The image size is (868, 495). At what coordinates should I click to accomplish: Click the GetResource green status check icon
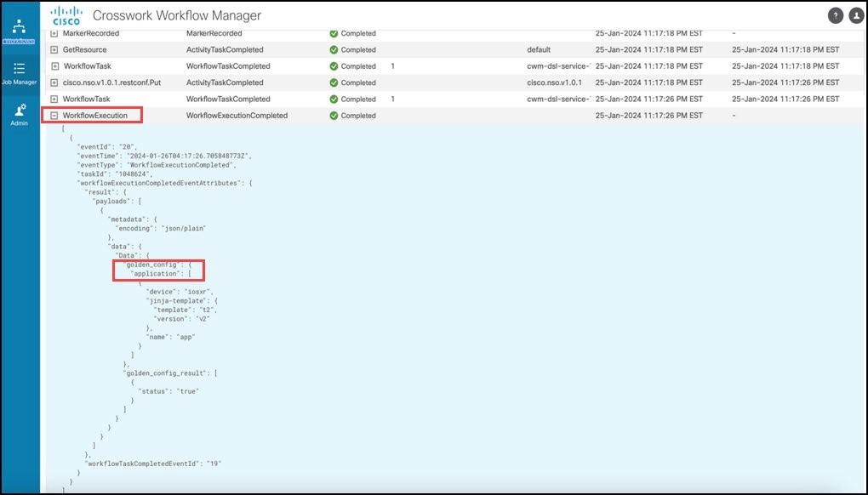[334, 50]
